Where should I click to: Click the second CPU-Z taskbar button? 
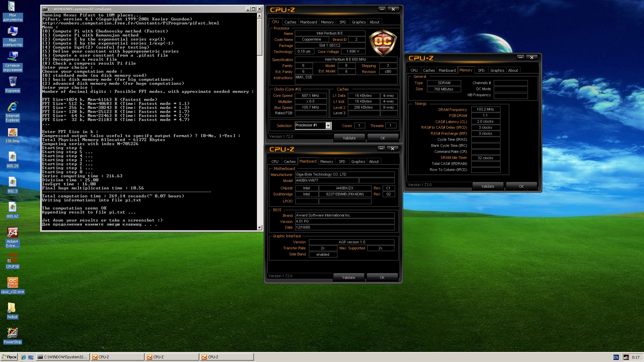click(x=172, y=357)
